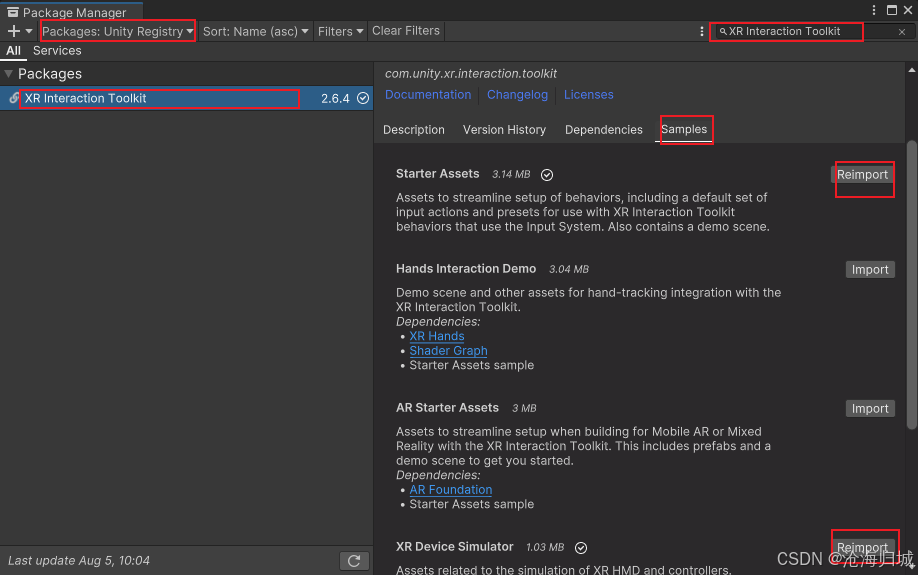Click the refresh package list button
The image size is (918, 575).
coord(354,561)
